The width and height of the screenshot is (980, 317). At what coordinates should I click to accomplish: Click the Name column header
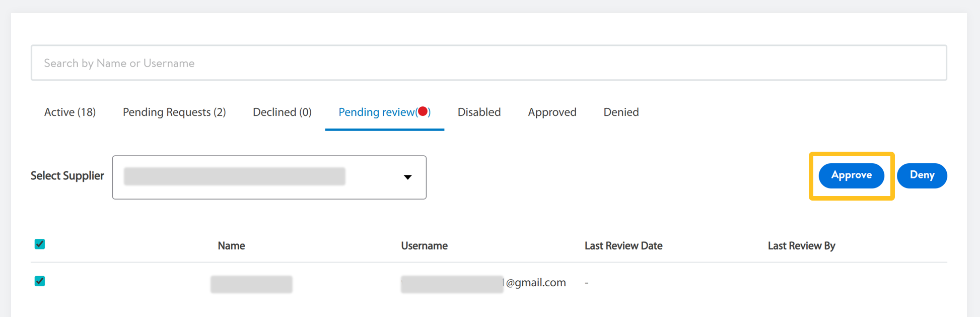231,246
